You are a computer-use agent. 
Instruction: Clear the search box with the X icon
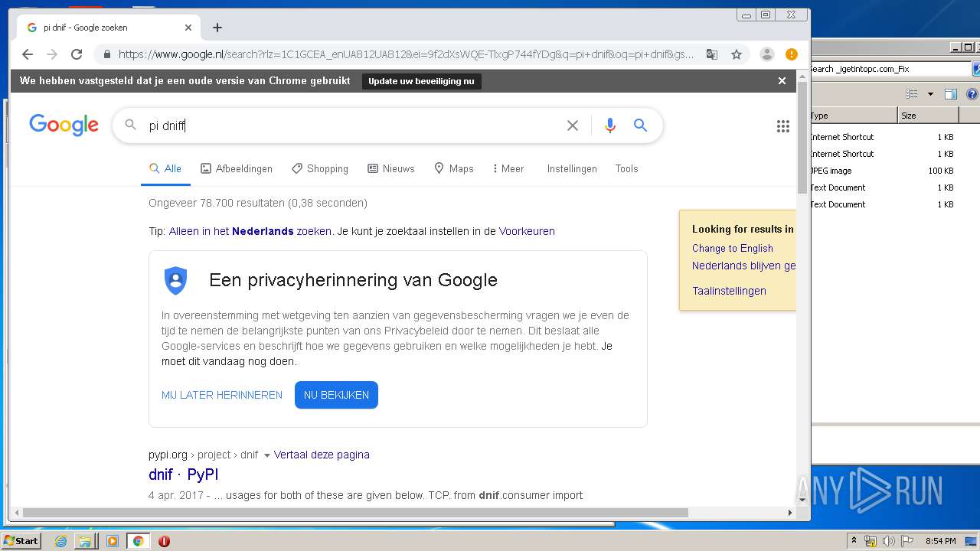click(572, 126)
